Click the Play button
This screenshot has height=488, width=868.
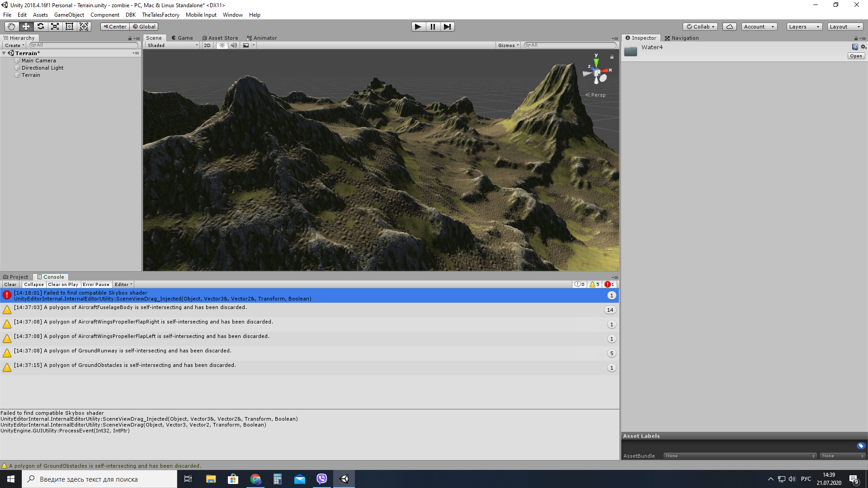418,27
